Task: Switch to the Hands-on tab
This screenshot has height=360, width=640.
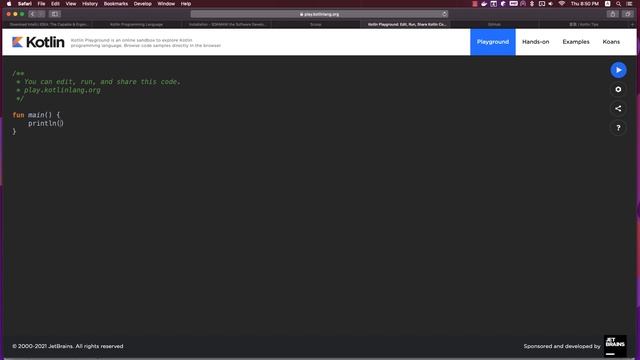Action: [536, 42]
